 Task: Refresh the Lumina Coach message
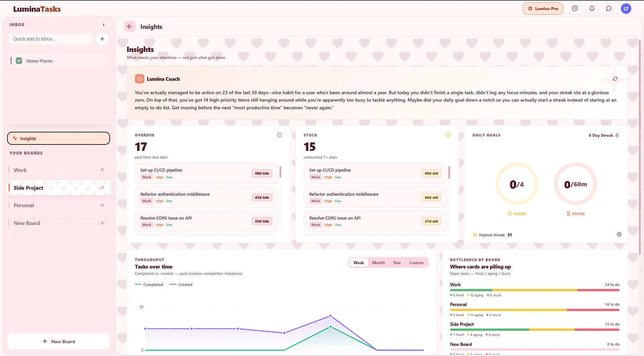point(615,79)
